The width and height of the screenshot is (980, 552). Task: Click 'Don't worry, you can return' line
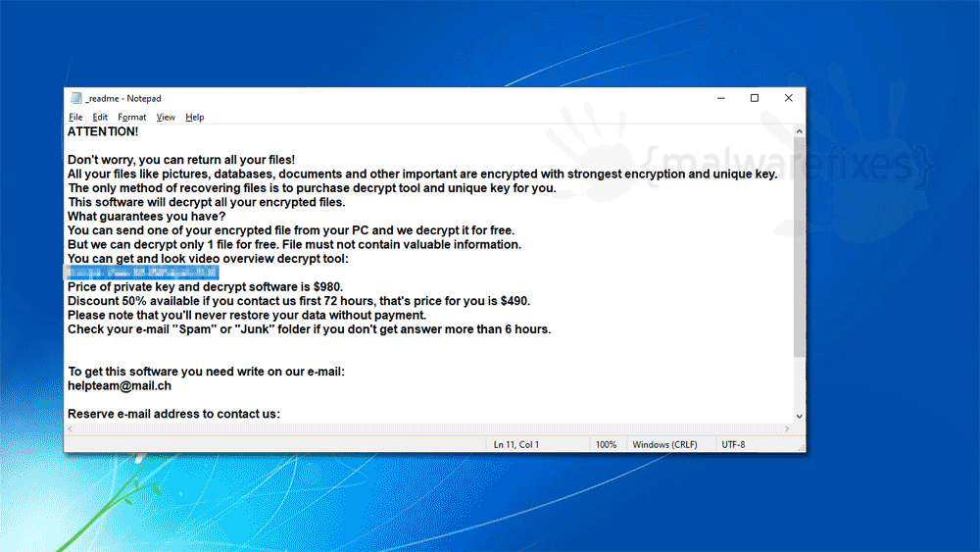point(181,160)
